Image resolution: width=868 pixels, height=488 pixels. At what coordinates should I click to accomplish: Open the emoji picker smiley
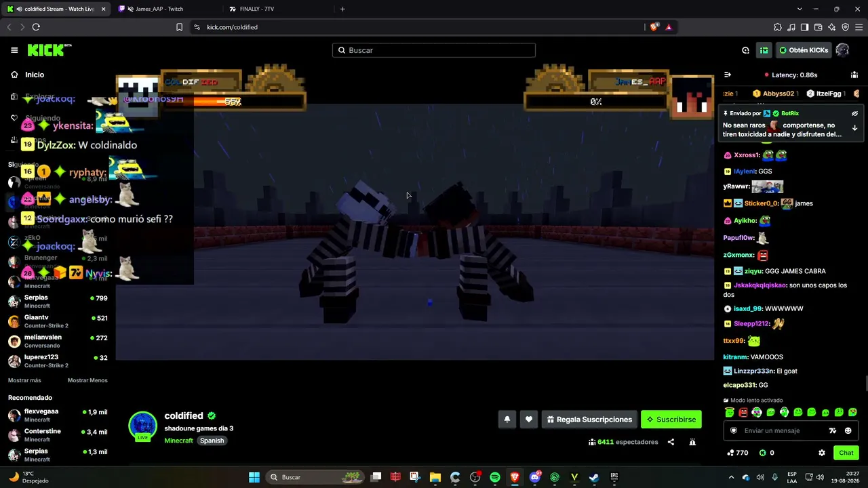[x=848, y=430]
